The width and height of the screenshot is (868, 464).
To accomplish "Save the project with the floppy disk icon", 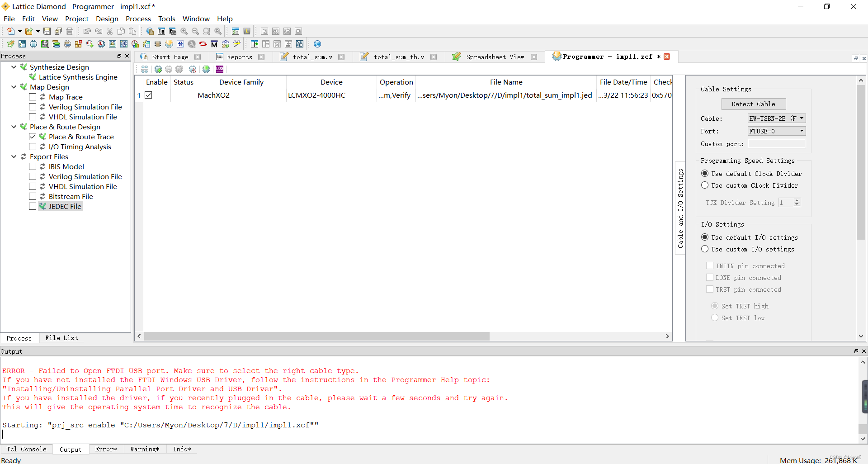I will [47, 31].
